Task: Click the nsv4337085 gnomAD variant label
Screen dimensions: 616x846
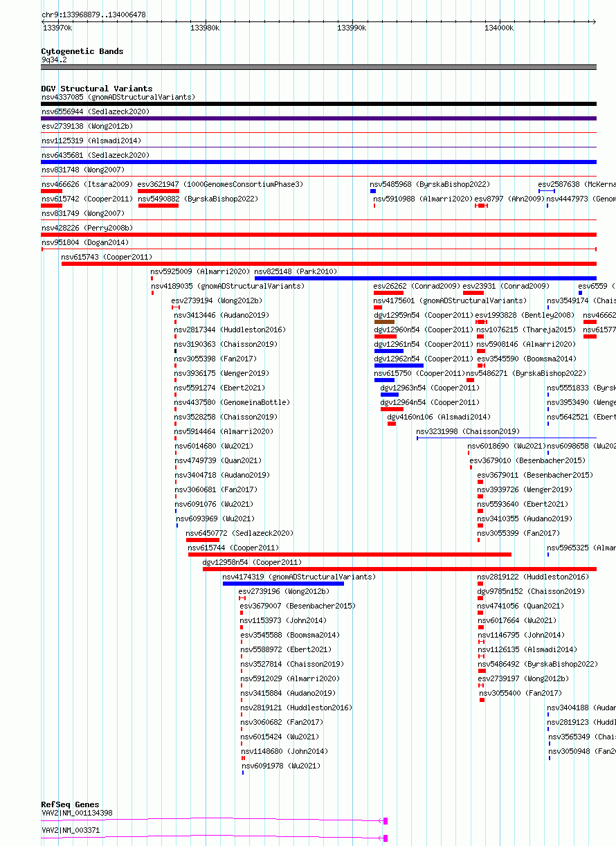Action: tap(118, 97)
